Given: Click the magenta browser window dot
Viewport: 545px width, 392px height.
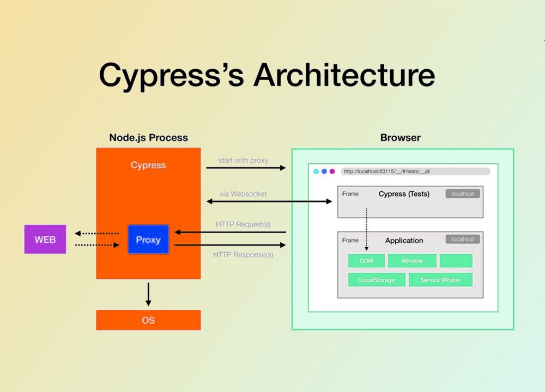Looking at the screenshot, I should pyautogui.click(x=332, y=171).
